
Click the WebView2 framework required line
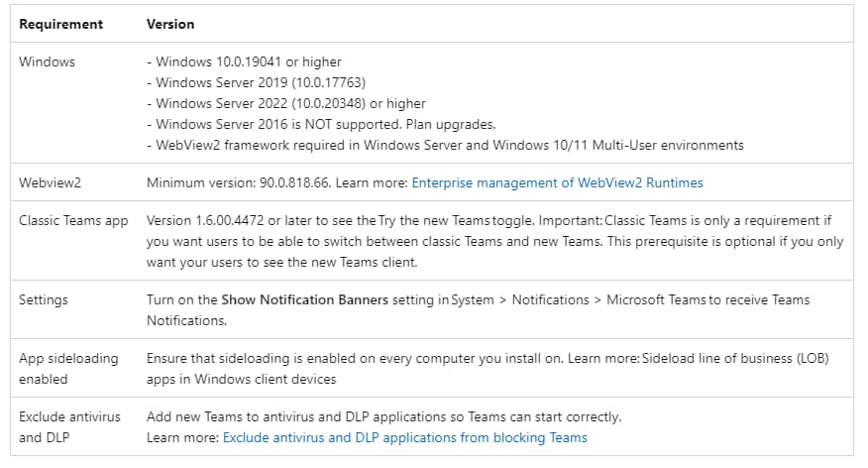444,145
